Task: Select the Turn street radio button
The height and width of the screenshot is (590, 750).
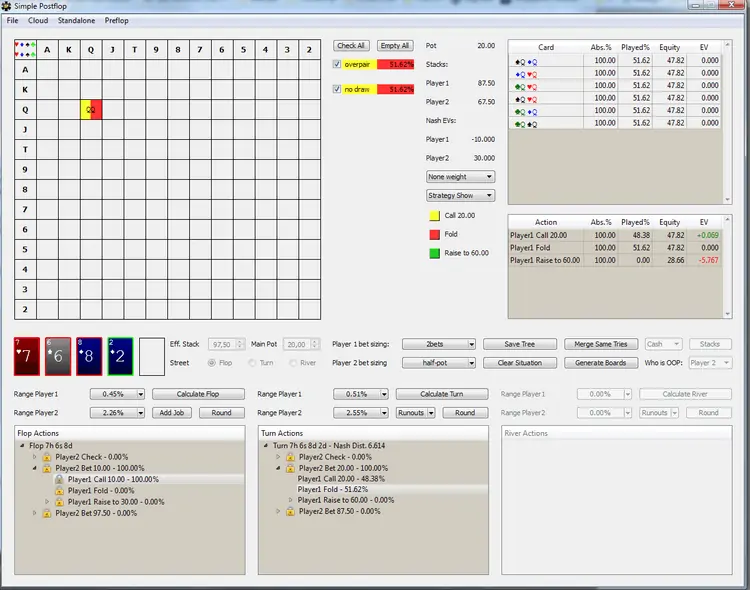Action: pos(252,363)
